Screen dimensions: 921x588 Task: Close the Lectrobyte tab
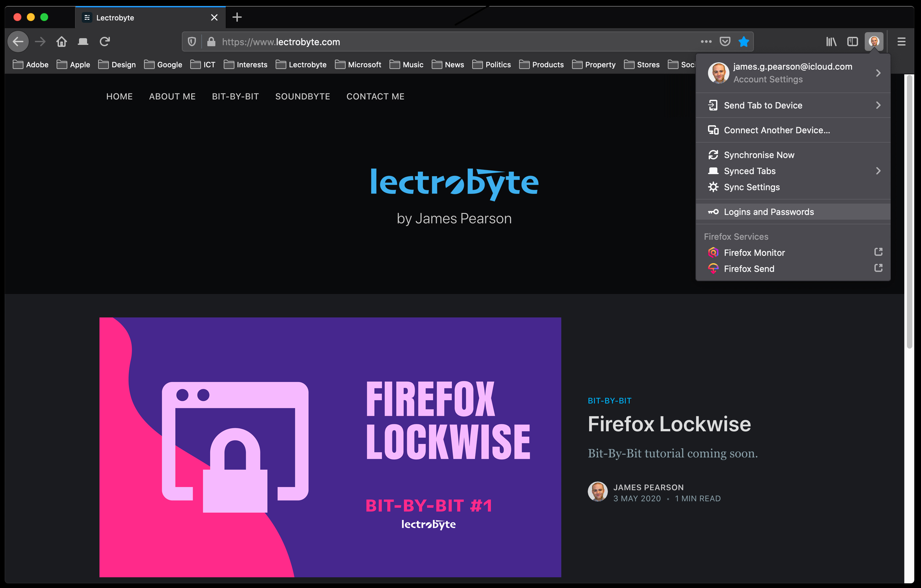[214, 18]
